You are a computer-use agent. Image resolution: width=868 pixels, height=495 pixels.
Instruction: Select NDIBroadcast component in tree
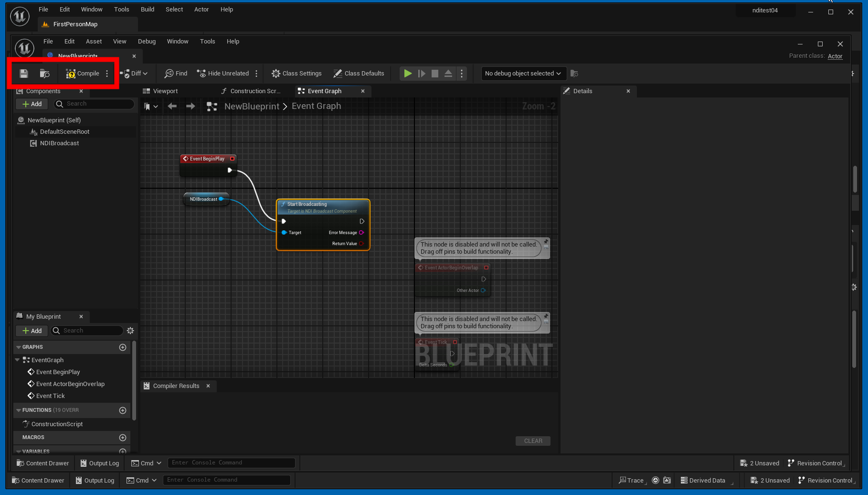[x=59, y=143]
